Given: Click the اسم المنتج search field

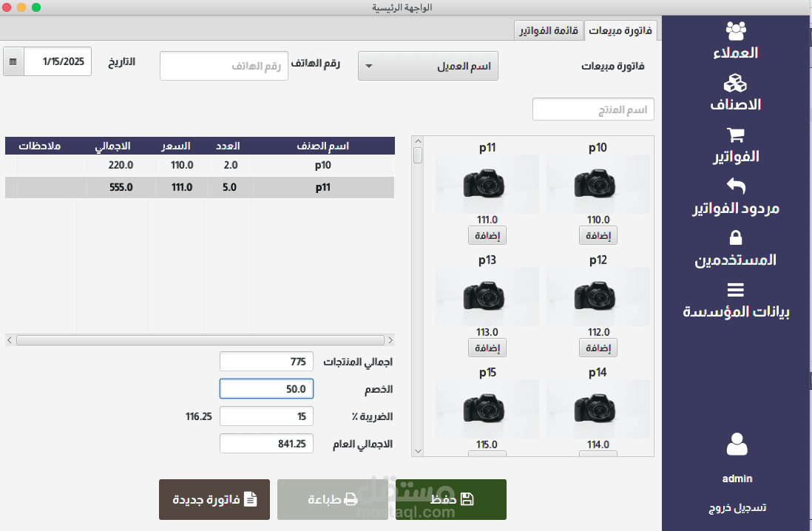Looking at the screenshot, I should [593, 109].
